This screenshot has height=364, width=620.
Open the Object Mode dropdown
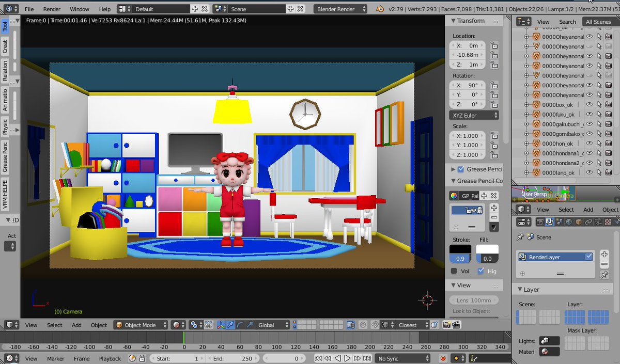(141, 325)
